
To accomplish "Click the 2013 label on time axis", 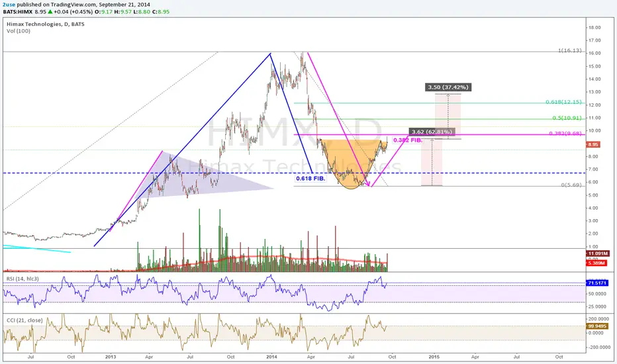I will (111, 357).
